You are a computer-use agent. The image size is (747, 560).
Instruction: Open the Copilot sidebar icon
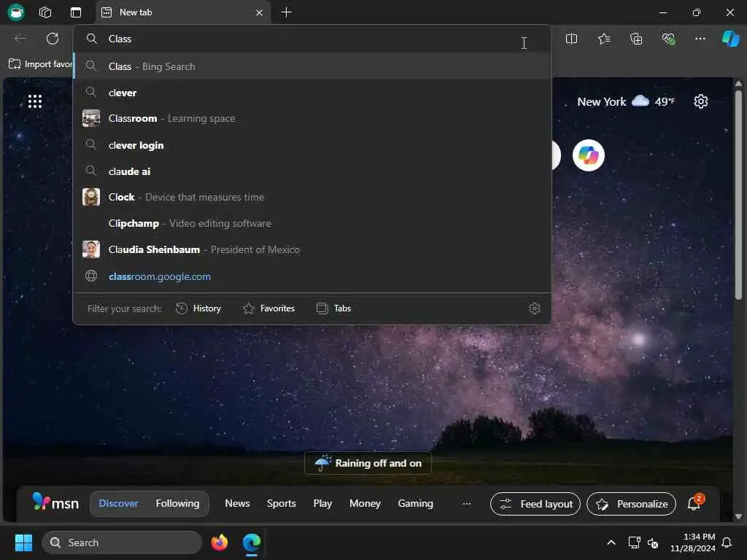tap(730, 39)
